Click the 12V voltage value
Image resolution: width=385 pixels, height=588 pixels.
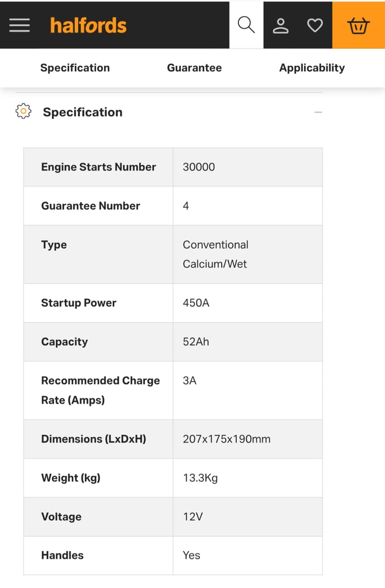192,517
